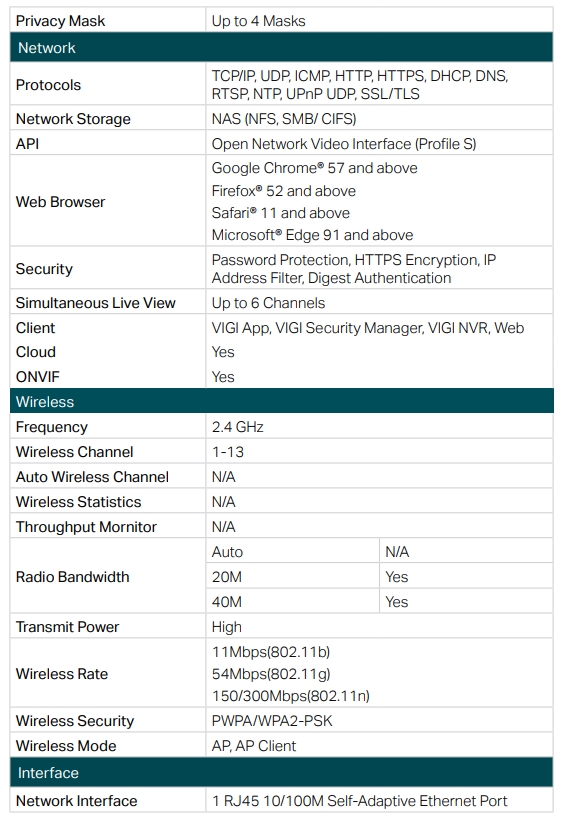Click Up to 6 Channels value
The height and width of the screenshot is (817, 561).
tap(268, 303)
